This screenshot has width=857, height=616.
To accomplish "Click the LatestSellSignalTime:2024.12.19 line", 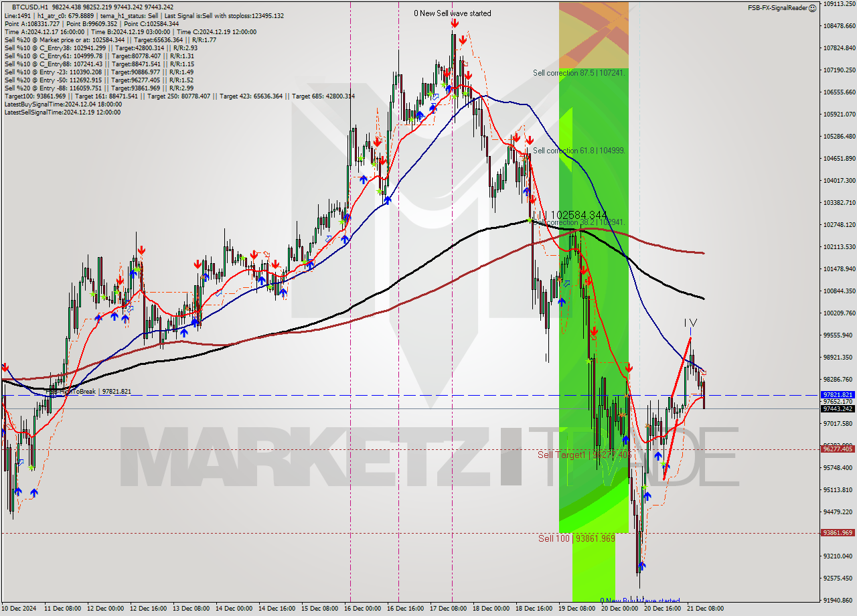I will 62,112.
